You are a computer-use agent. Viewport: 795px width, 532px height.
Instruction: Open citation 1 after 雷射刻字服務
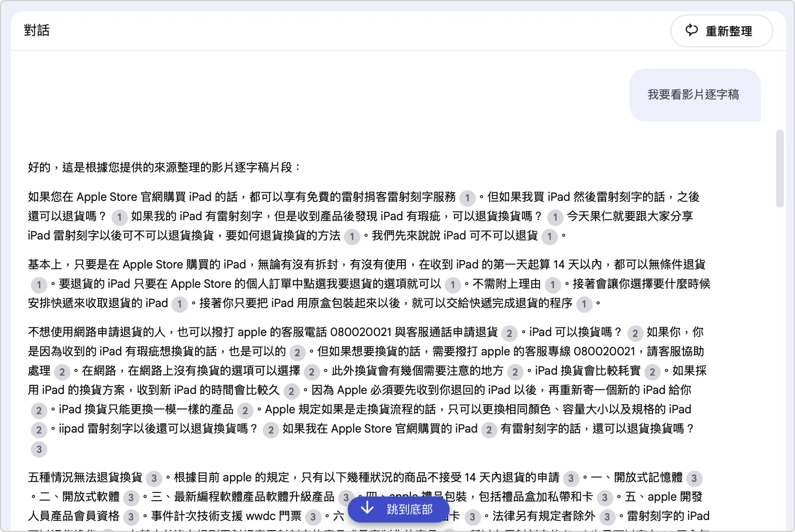[467, 197]
